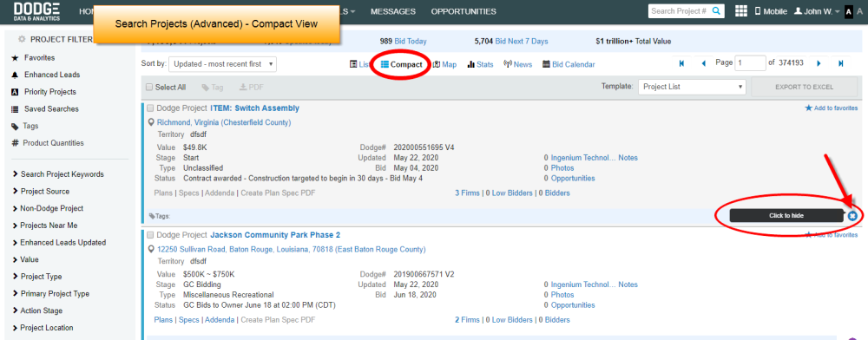This screenshot has width=868, height=340.
Task: Open Plans link for Jackson Community Park
Action: (x=163, y=319)
